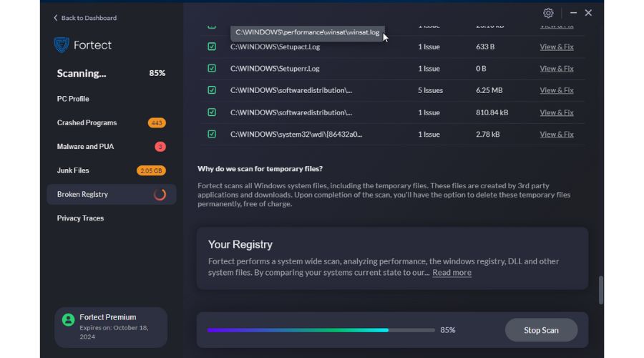Click the Junk Files 2.05 GB badge
Viewport: 644px width, 358px height.
click(151, 170)
